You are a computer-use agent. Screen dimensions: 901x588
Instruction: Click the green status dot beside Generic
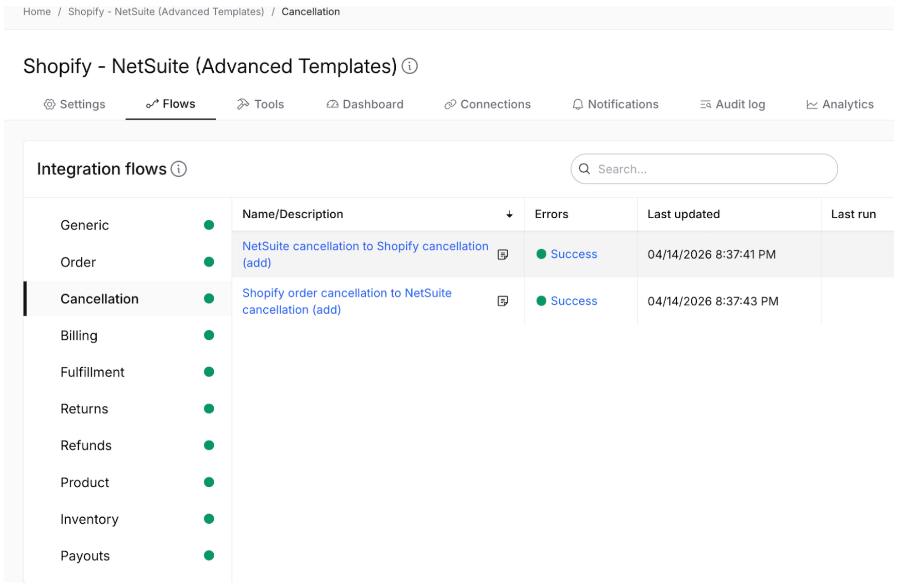(209, 225)
